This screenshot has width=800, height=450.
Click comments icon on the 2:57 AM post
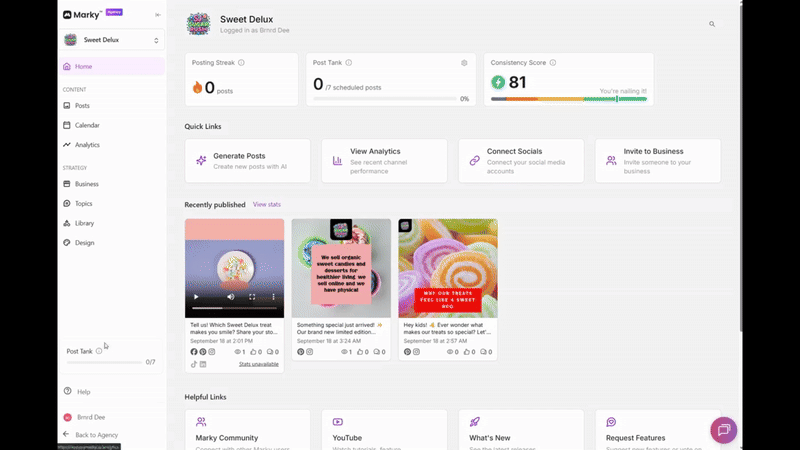[x=483, y=352]
